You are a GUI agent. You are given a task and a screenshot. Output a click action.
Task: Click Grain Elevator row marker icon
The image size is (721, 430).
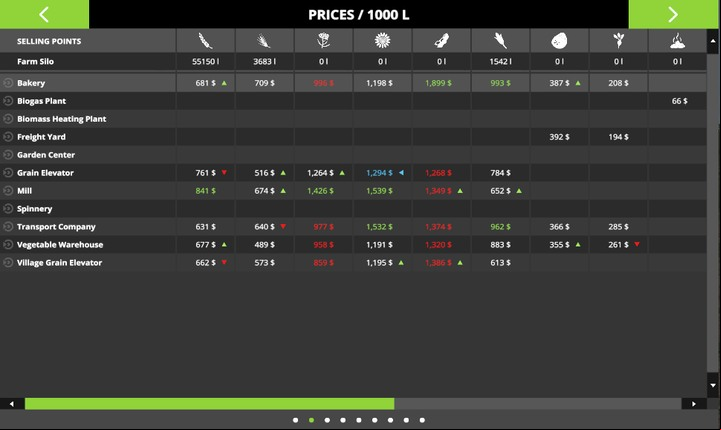coord(8,172)
